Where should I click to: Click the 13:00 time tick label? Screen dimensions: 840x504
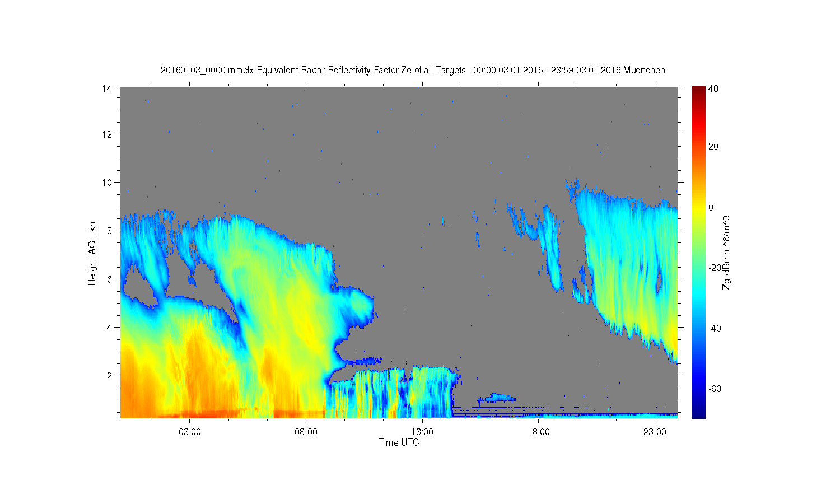point(422,432)
